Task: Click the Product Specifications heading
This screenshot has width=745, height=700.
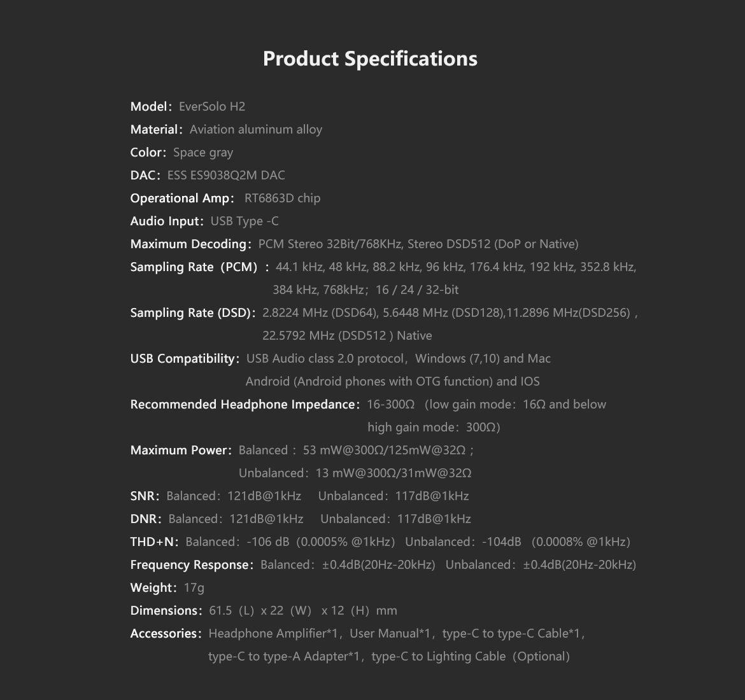Action: 370,59
